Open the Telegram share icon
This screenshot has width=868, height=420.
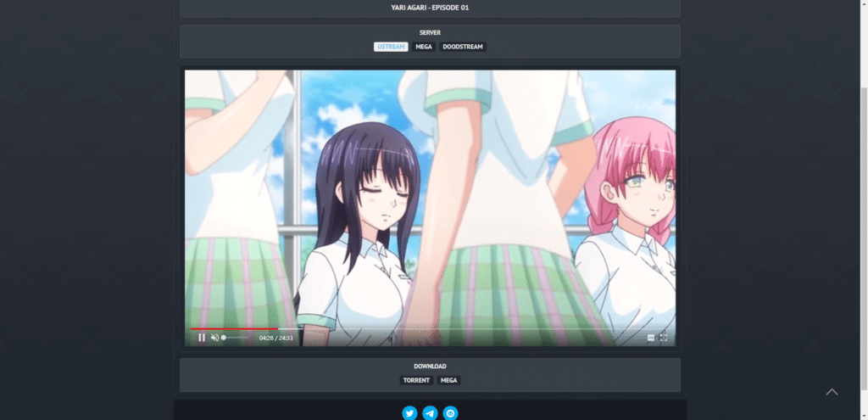click(x=430, y=413)
